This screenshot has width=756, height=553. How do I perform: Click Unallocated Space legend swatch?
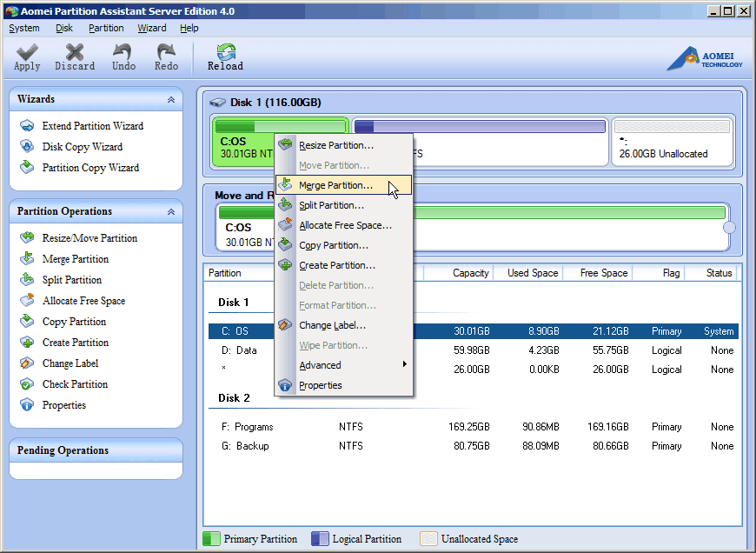(x=428, y=538)
